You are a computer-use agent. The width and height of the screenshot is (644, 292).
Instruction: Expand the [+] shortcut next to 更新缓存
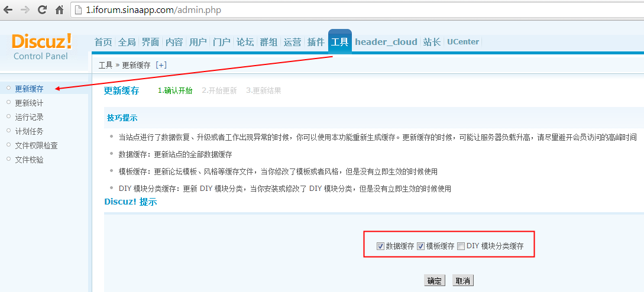(x=161, y=65)
